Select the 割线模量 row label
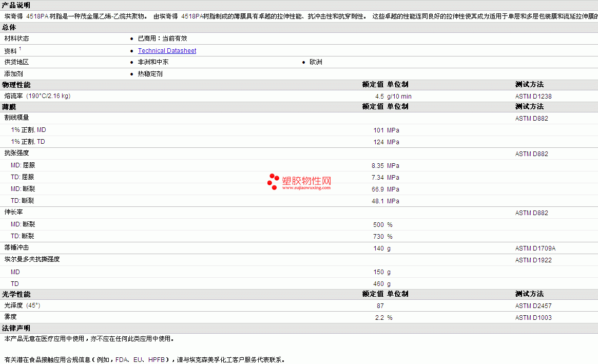This screenshot has width=598, height=364. tap(16, 118)
